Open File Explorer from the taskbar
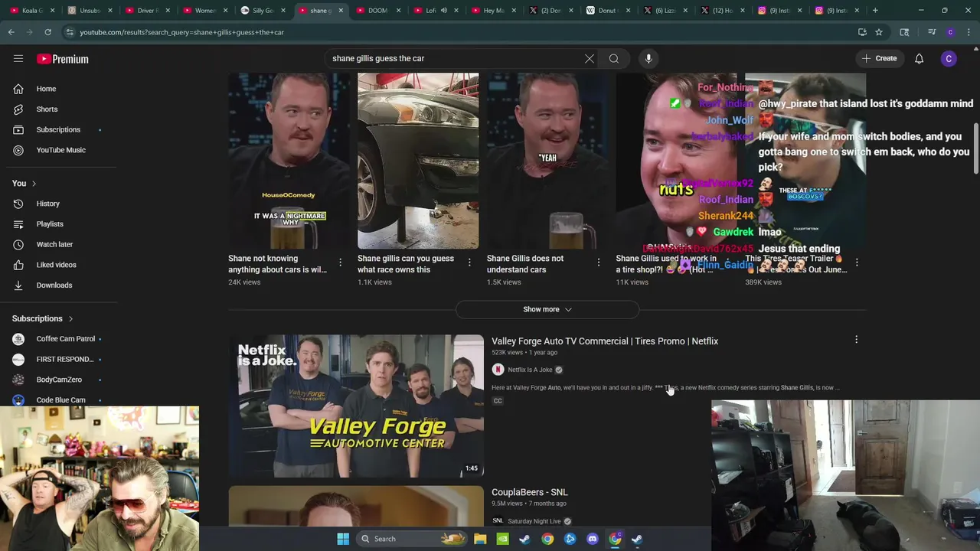980x551 pixels. [480, 539]
